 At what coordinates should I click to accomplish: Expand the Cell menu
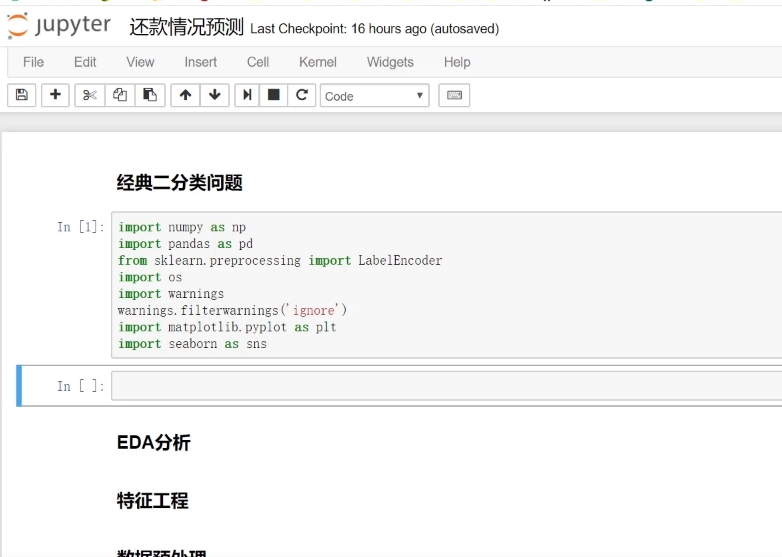[258, 62]
